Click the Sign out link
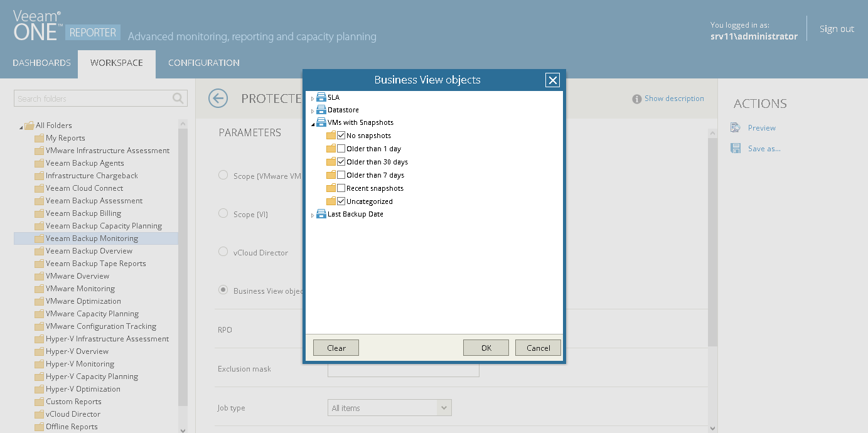 coord(837,29)
